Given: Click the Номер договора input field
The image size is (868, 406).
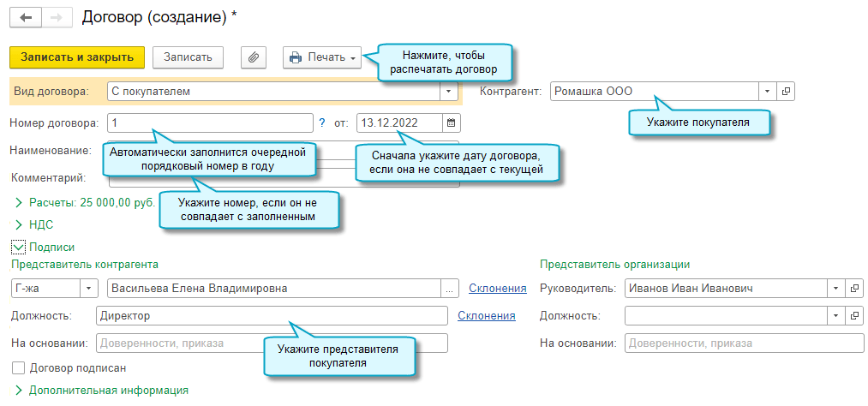Looking at the screenshot, I should coord(210,122).
